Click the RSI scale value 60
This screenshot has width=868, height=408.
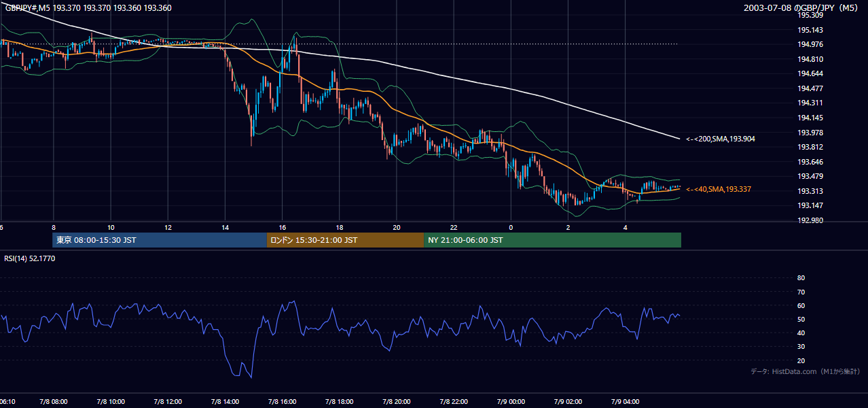(801, 305)
